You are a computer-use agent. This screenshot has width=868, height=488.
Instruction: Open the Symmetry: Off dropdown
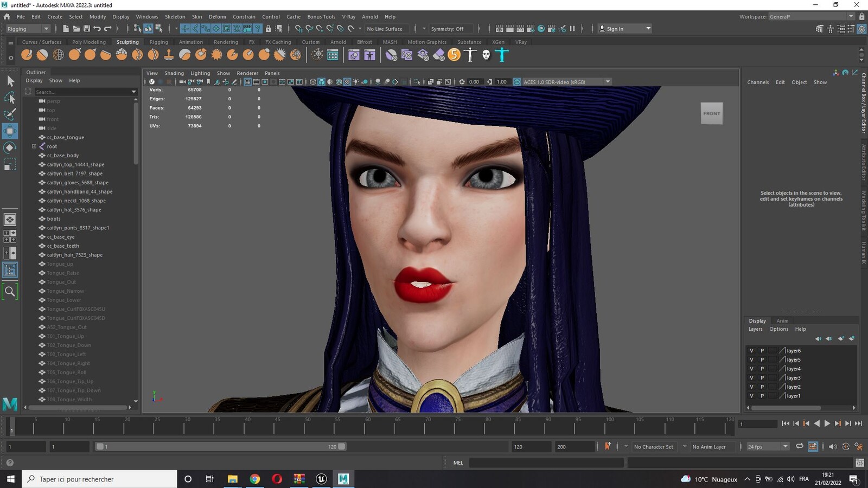[451, 29]
